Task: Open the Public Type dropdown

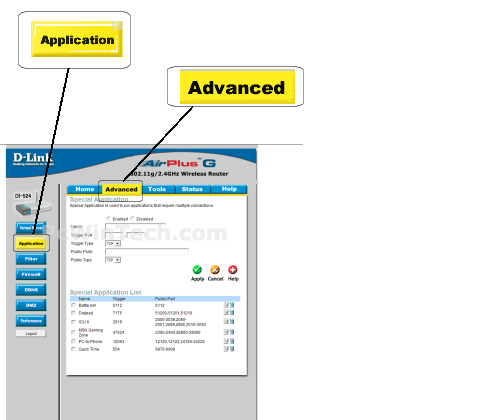Action: [113, 260]
